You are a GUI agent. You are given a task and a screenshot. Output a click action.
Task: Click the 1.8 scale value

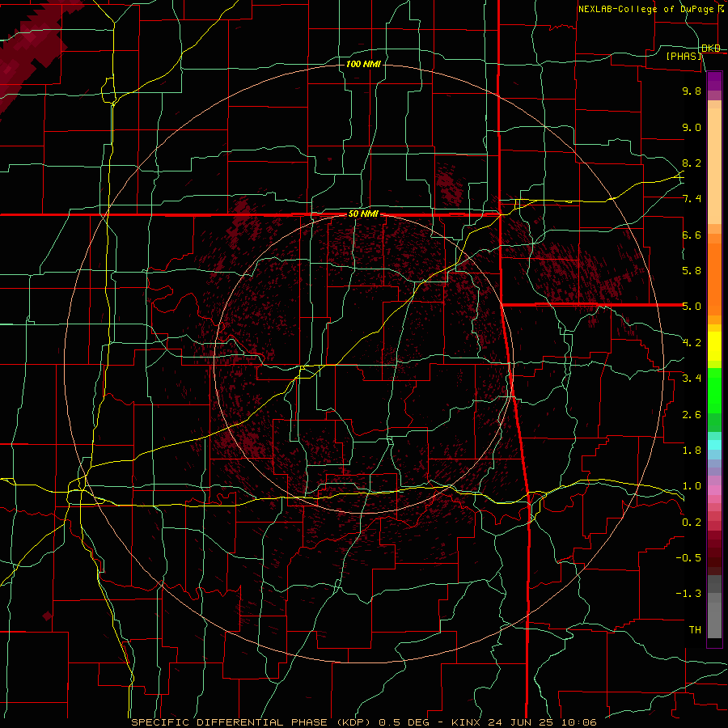point(692,451)
